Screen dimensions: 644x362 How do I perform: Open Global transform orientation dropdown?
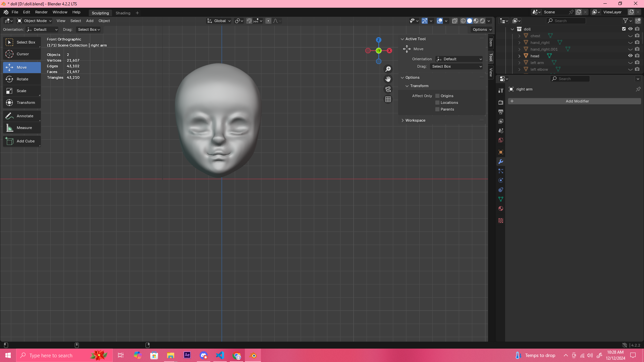(x=219, y=21)
